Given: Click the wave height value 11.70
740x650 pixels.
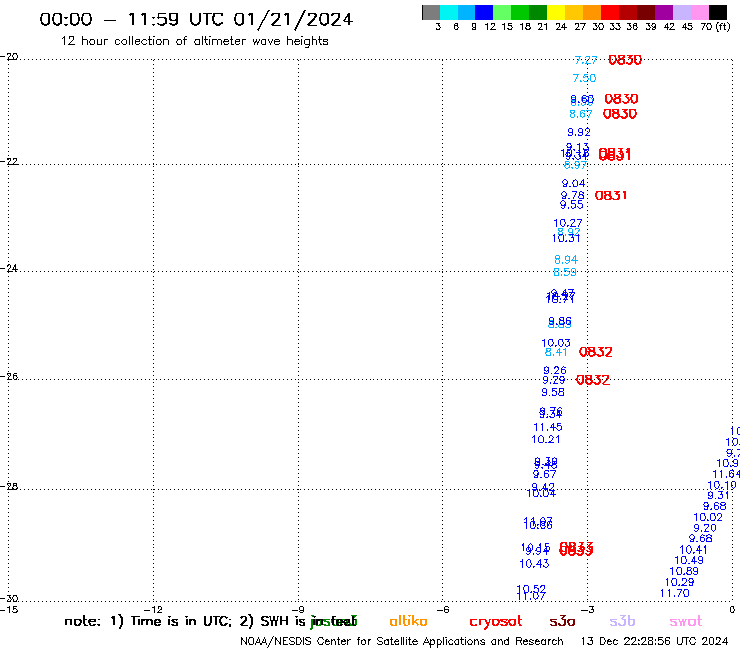Looking at the screenshot, I should [x=674, y=593].
